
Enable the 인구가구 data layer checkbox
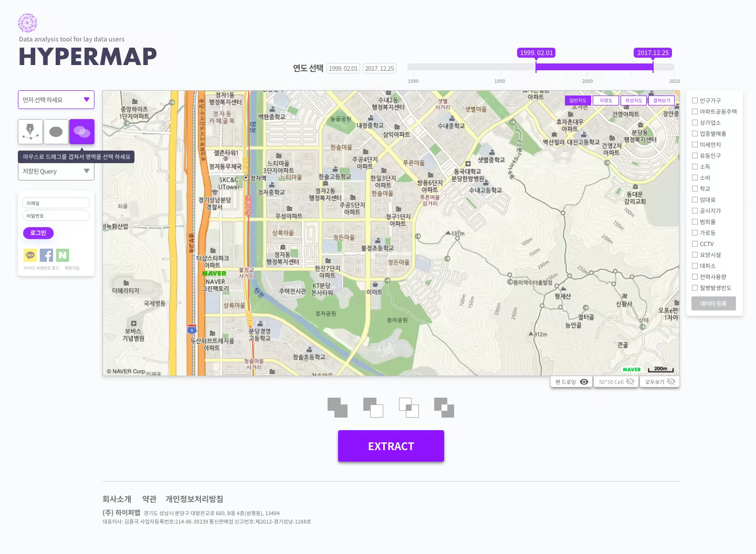[695, 101]
